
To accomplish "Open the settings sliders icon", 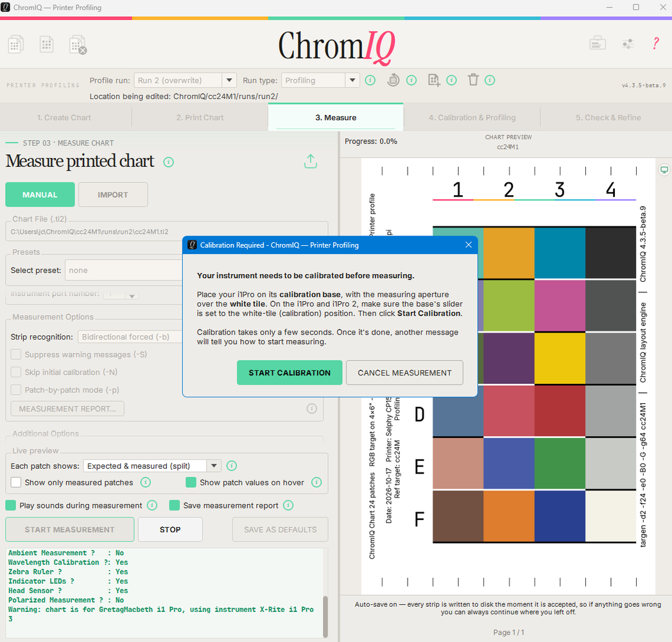I will (x=628, y=44).
